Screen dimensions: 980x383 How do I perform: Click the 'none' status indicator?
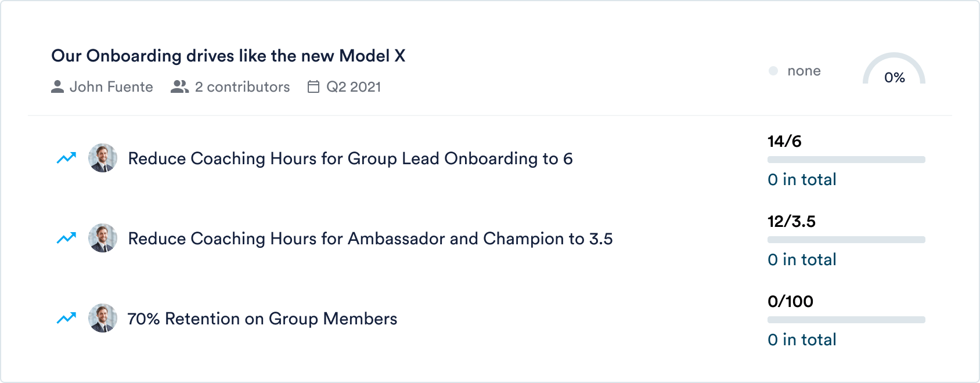(795, 71)
